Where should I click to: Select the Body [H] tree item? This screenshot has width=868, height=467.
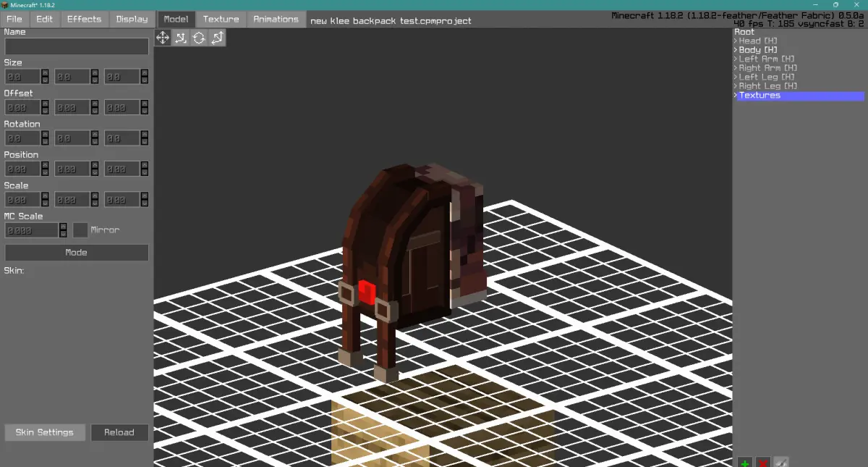pyautogui.click(x=758, y=50)
